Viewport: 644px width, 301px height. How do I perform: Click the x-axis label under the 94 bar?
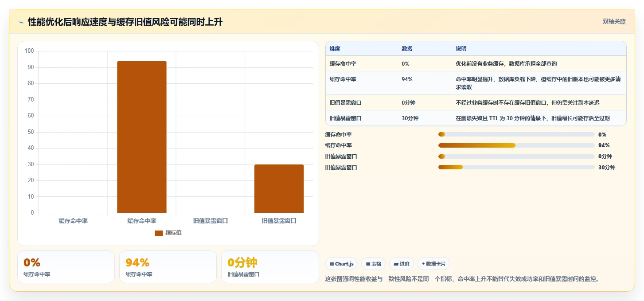(x=142, y=220)
